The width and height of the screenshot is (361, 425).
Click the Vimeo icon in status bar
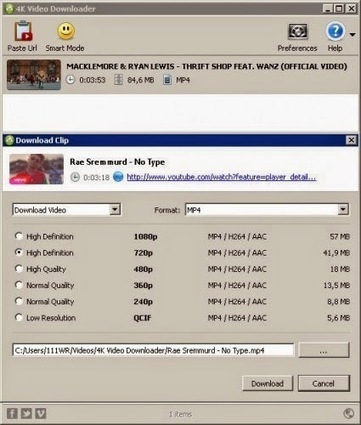point(41,414)
